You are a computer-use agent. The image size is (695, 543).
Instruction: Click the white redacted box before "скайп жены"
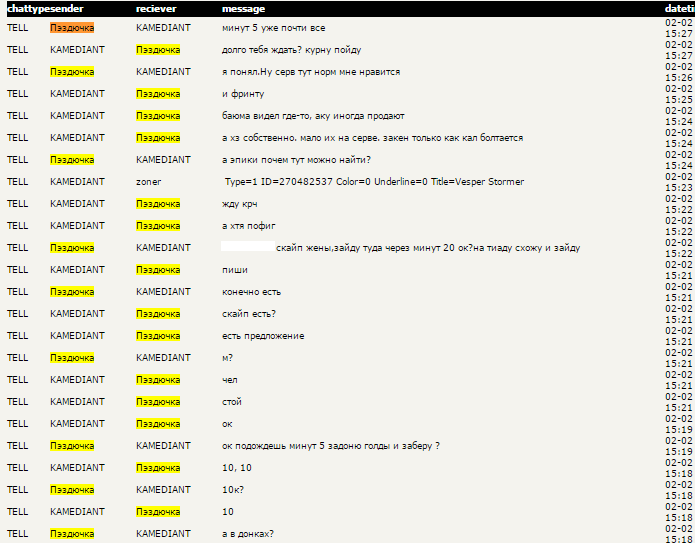(x=246, y=247)
